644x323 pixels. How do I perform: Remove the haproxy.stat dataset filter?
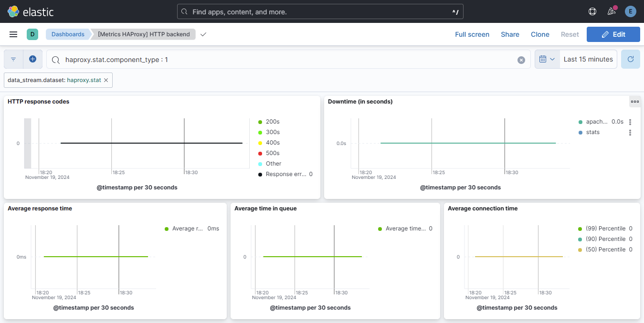(x=106, y=80)
